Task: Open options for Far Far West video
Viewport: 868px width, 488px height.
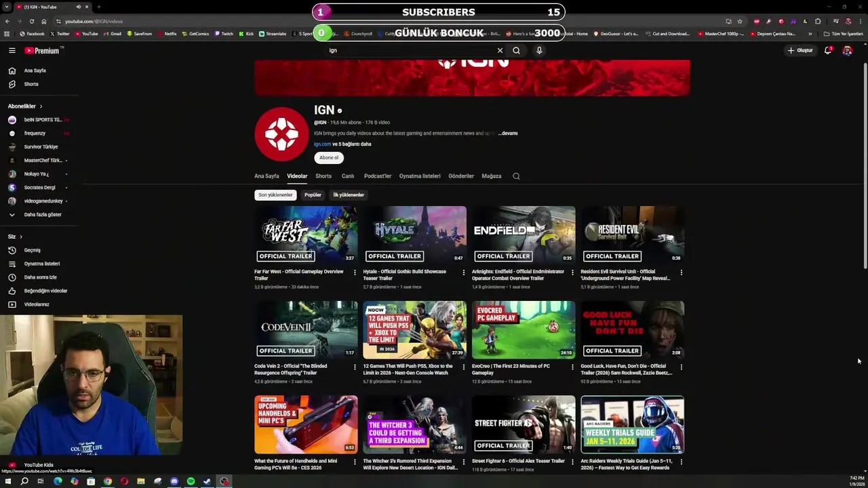Action: coord(355,272)
